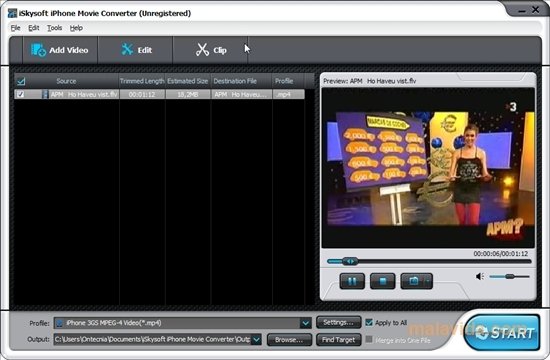Select the 18,2MB estimated size cell

(x=188, y=94)
